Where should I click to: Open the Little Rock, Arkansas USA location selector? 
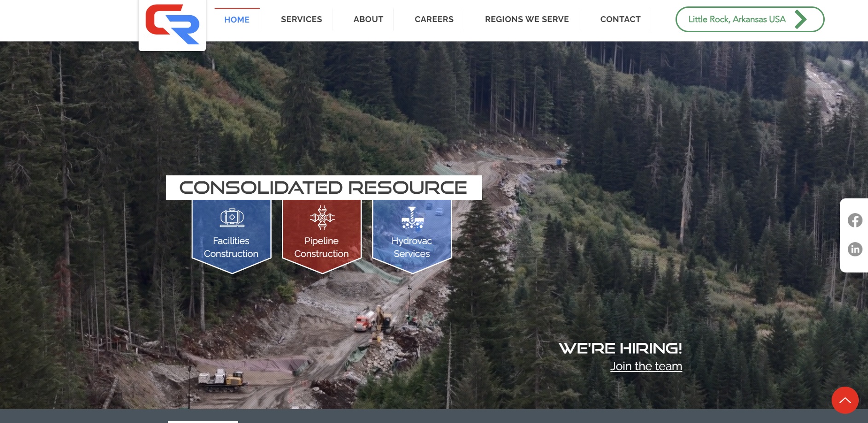pyautogui.click(x=750, y=19)
